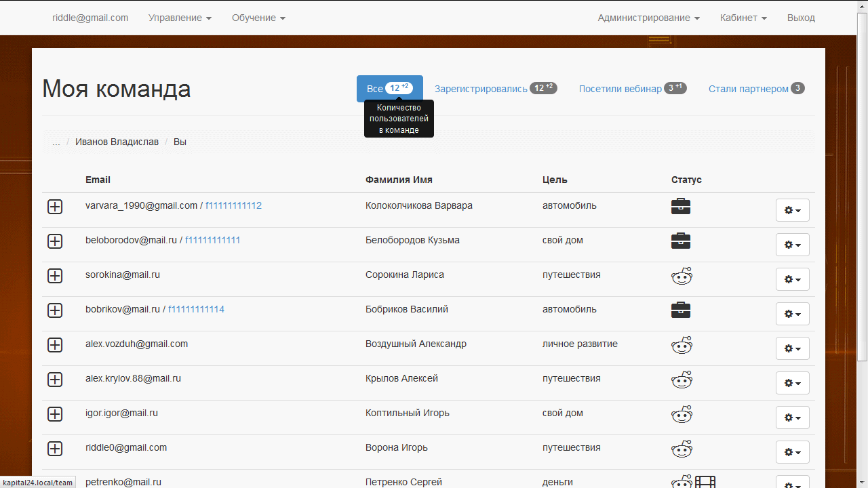868x488 pixels.
Task: Open gear menu for Колокольчикова Варвара
Action: 792,210
